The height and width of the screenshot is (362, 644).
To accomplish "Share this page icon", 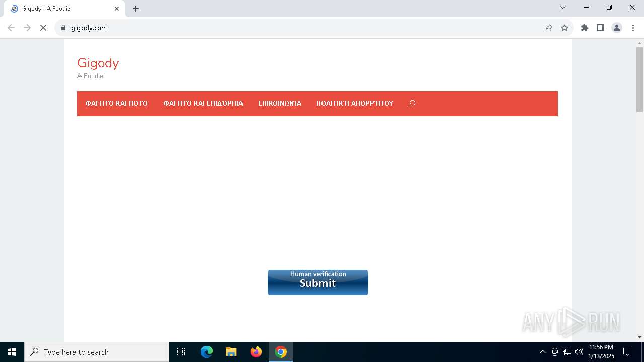I will coord(548,28).
